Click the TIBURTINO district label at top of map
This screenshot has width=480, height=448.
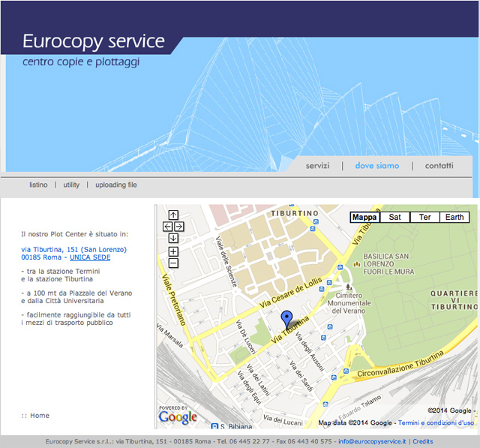click(295, 213)
